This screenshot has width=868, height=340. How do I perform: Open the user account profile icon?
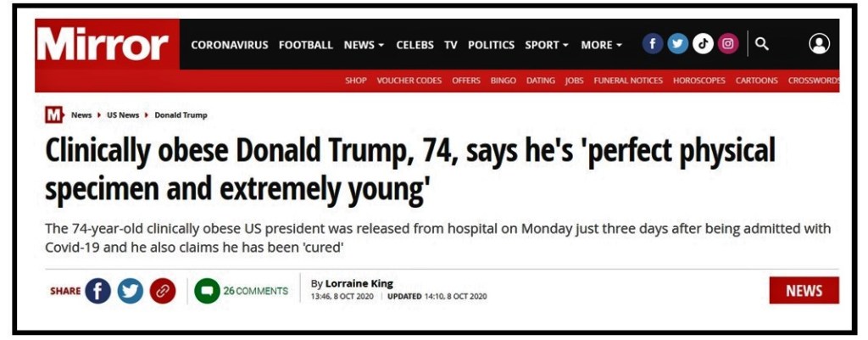(x=819, y=44)
